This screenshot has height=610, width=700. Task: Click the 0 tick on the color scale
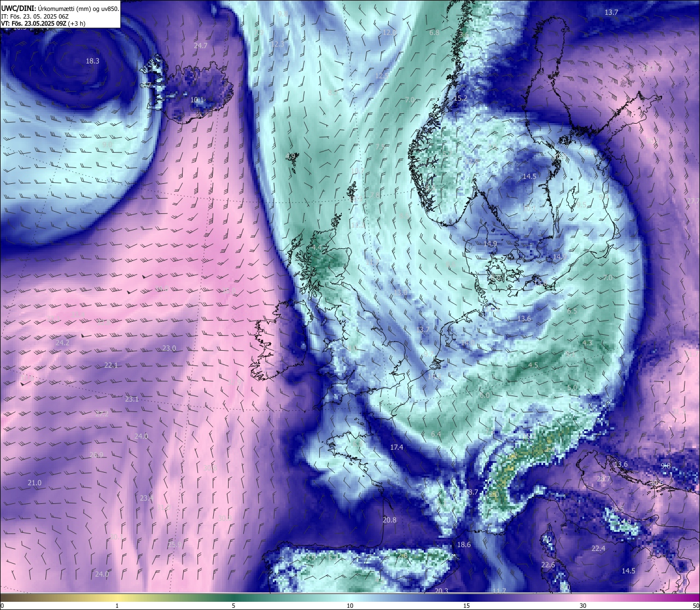tap(2, 606)
